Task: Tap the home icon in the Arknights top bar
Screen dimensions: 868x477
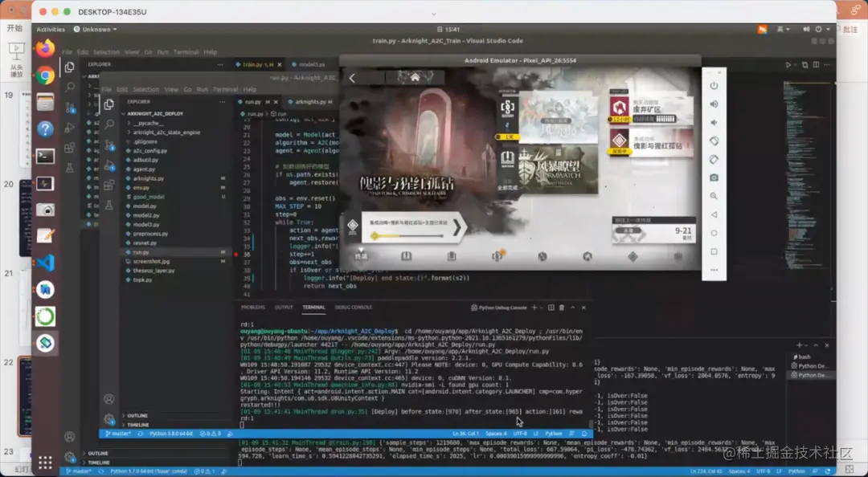Action: [x=416, y=77]
